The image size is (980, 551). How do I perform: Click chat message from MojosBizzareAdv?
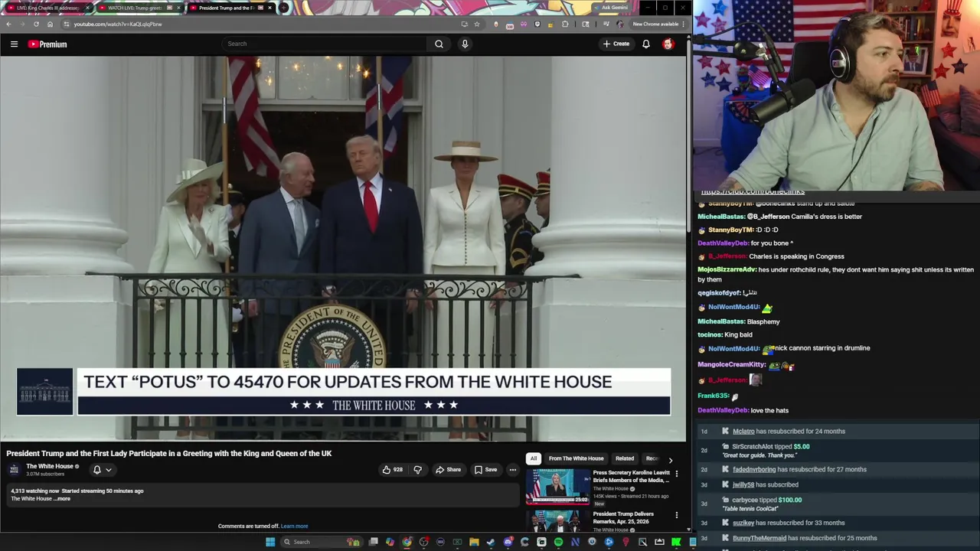pyautogui.click(x=835, y=274)
